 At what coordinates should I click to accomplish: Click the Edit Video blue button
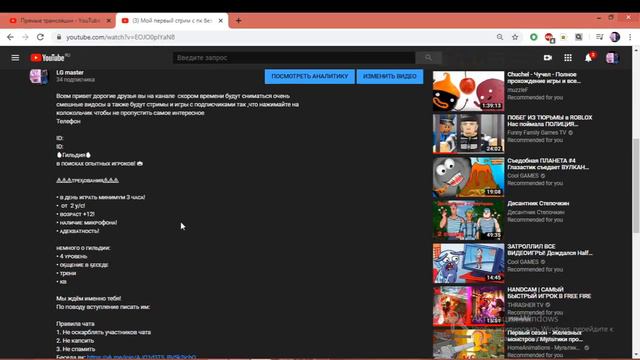[x=390, y=76]
